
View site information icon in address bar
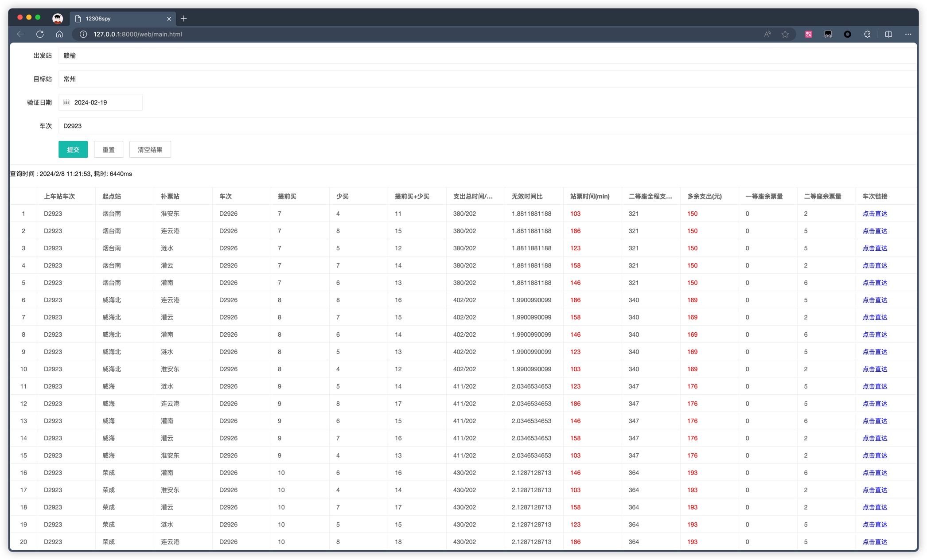[83, 34]
